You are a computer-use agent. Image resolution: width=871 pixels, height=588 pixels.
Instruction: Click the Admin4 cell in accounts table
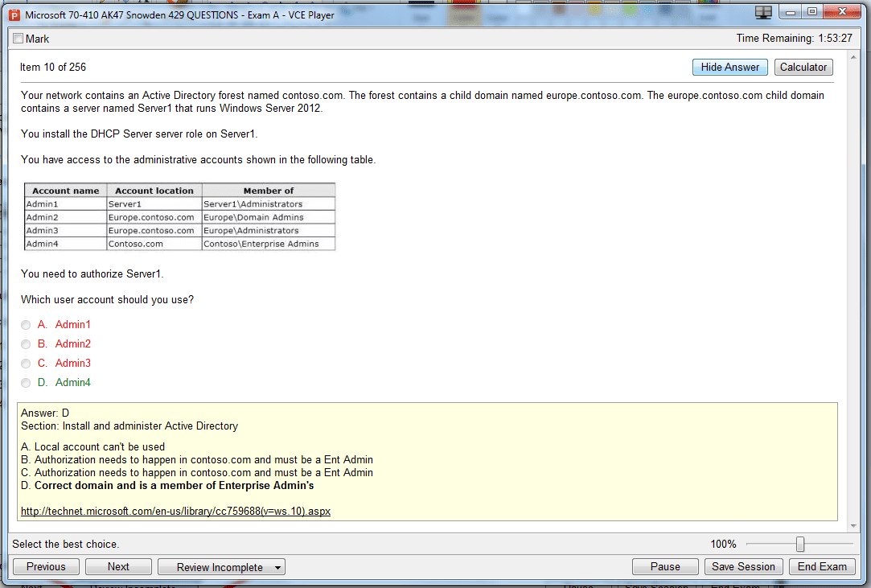[x=66, y=244]
